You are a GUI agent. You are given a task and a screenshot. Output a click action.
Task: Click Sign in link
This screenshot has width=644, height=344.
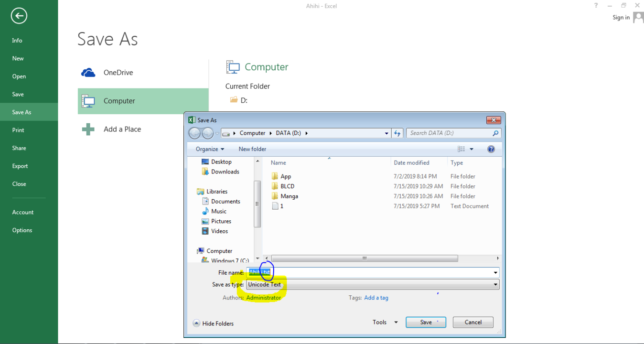coord(621,18)
